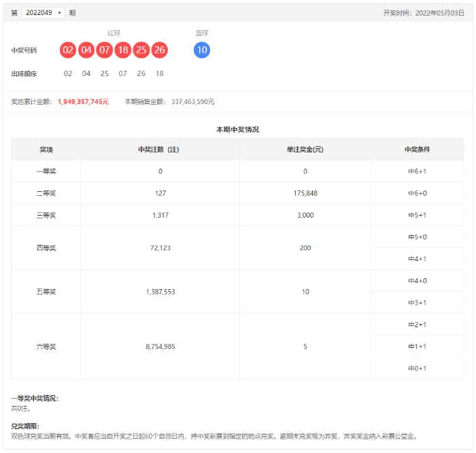Screen dimensions: 476x453
Task: Select the red ball numbered 07
Action: click(105, 50)
